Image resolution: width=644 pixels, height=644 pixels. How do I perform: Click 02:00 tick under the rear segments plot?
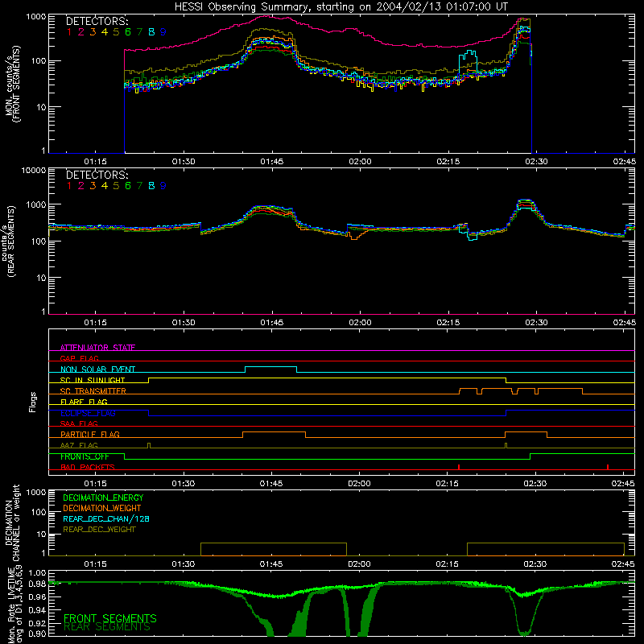360,323
